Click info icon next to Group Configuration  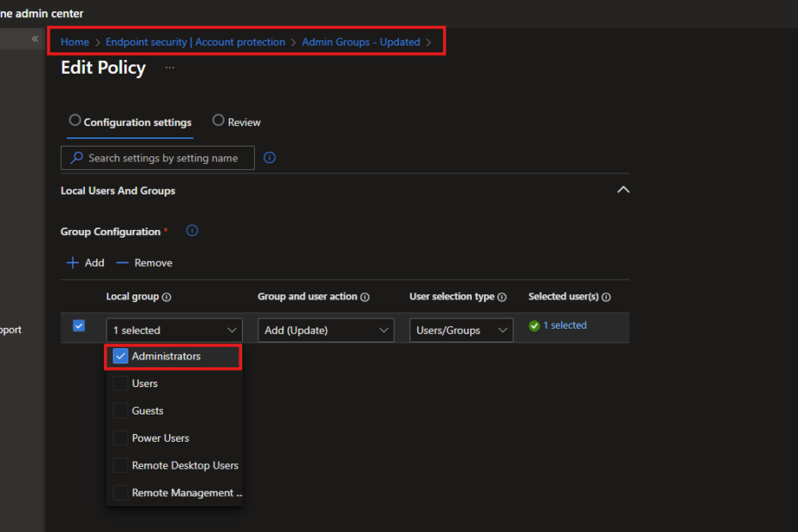(192, 231)
